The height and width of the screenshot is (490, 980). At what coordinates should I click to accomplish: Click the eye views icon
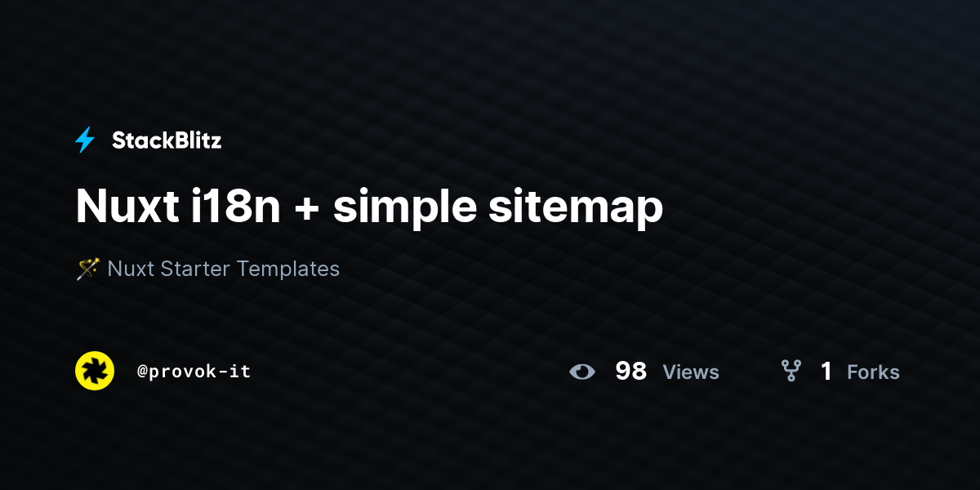pyautogui.click(x=582, y=372)
